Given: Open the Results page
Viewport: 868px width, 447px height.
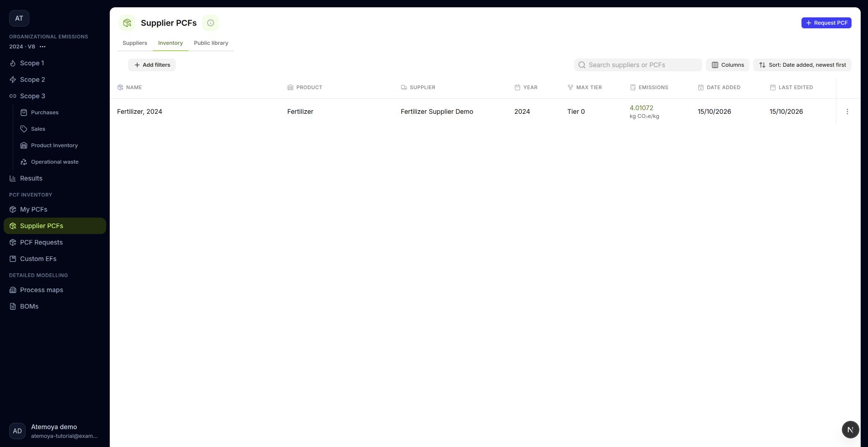Looking at the screenshot, I should pyautogui.click(x=55, y=178).
